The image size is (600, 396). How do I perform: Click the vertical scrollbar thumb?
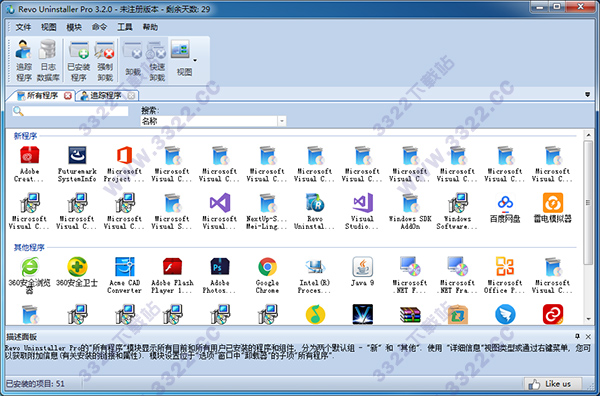[x=588, y=202]
